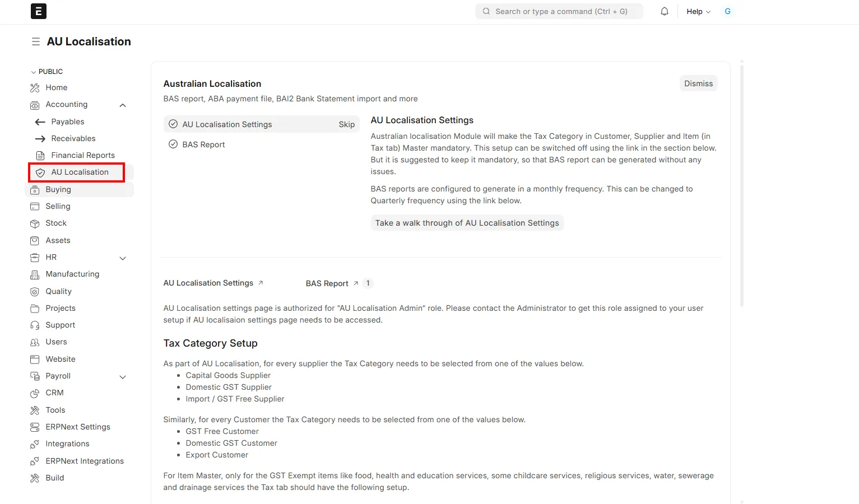Click the "Australian Localisation" card heading
The image size is (859, 504).
(x=212, y=83)
